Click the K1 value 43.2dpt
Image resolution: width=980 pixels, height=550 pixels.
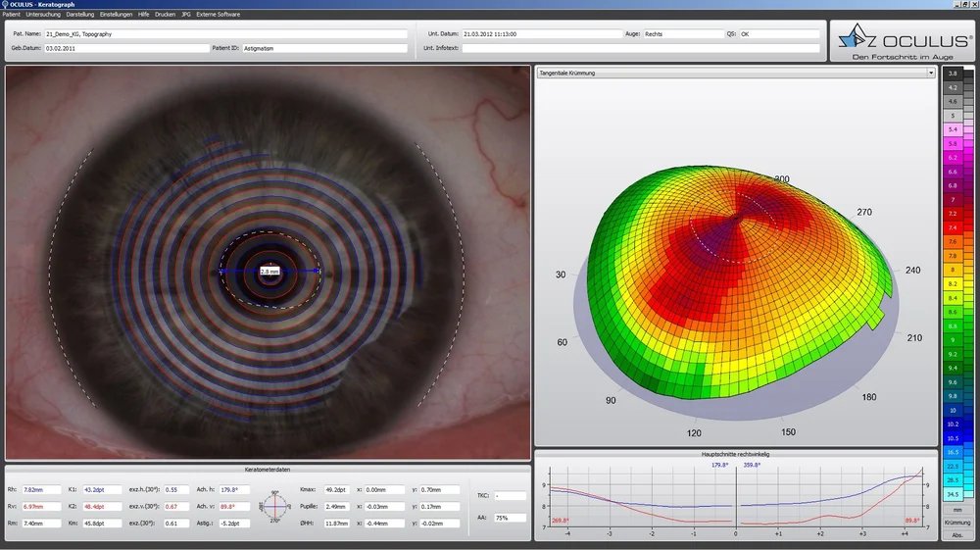point(103,490)
